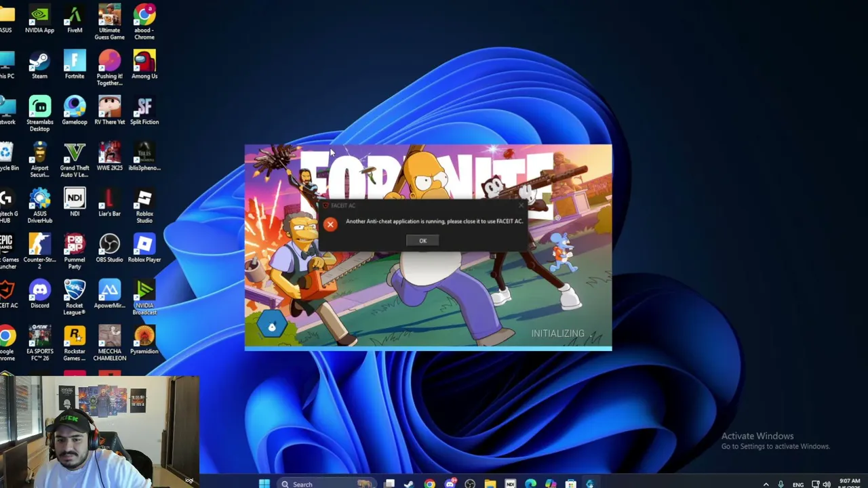Click the WWE 2K25 desktop icon

point(109,157)
